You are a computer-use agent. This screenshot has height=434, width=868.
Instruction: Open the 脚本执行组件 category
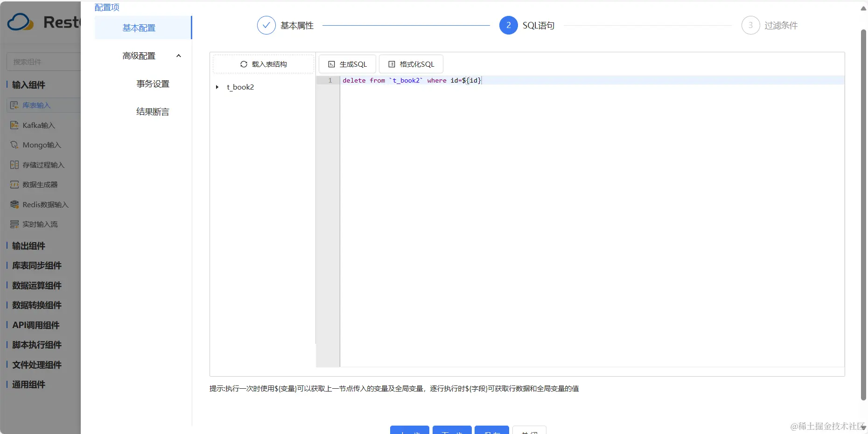tap(37, 345)
